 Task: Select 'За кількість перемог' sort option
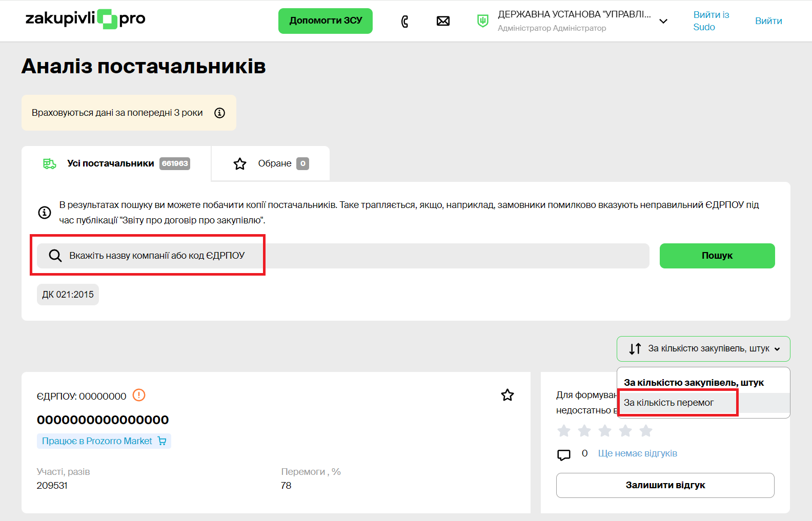point(668,403)
